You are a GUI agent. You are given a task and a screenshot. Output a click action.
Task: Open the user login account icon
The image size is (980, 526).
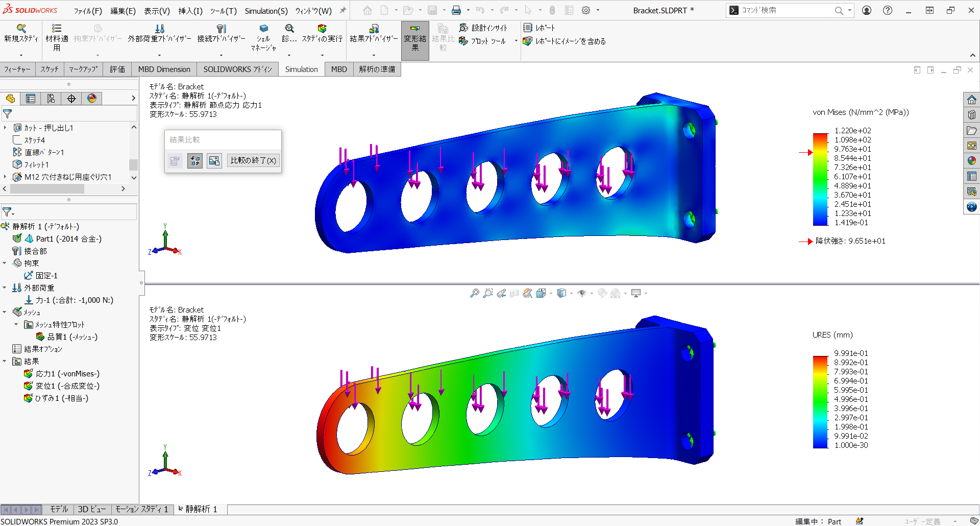[x=867, y=10]
